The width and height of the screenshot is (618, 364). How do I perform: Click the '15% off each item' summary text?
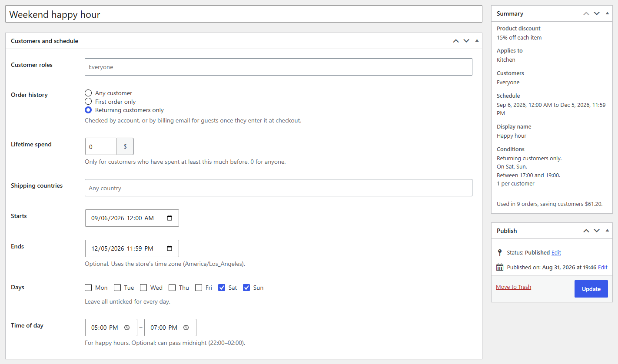coord(519,37)
